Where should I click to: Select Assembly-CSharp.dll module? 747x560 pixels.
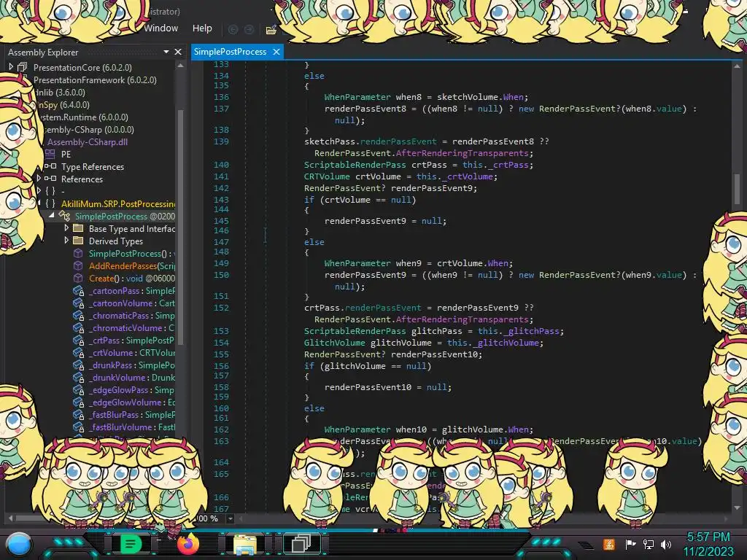point(88,142)
